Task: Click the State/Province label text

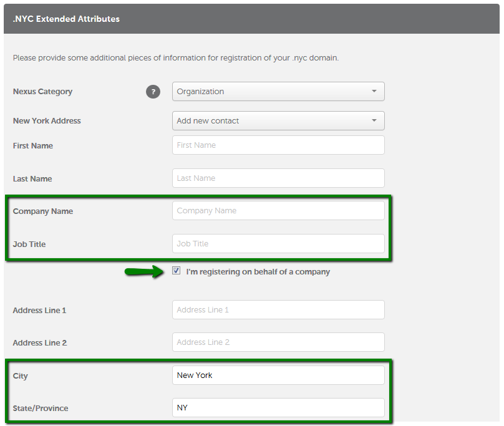Action: point(41,409)
